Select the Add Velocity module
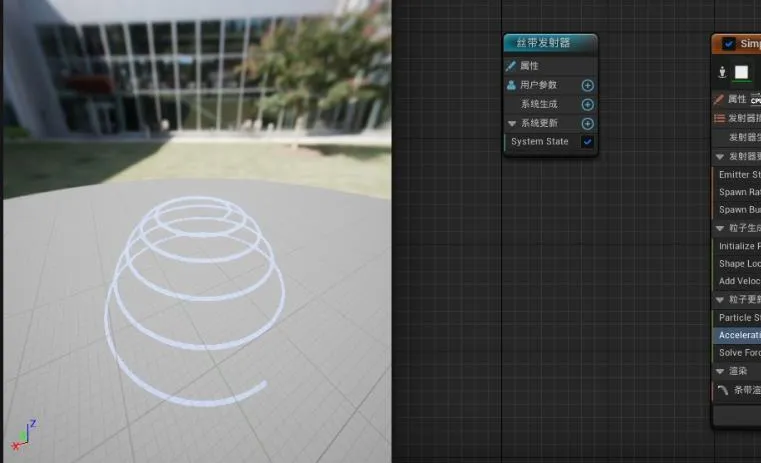 (x=737, y=281)
